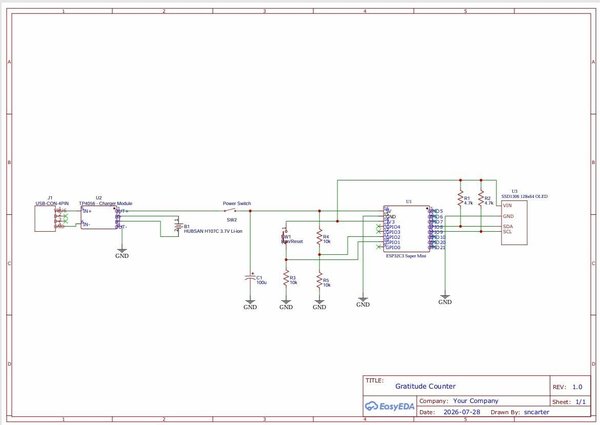Click the 'SSD1306 128x64 OLED' label

(525, 196)
